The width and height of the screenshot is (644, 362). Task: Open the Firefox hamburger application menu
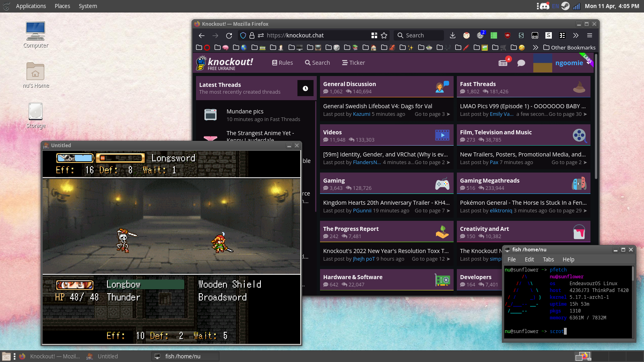pos(590,35)
